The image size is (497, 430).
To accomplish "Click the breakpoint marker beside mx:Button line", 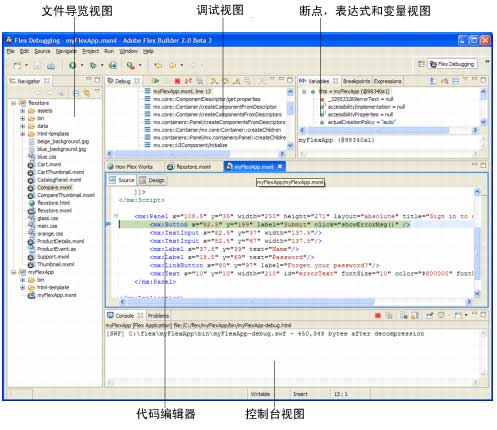I will 108,224.
